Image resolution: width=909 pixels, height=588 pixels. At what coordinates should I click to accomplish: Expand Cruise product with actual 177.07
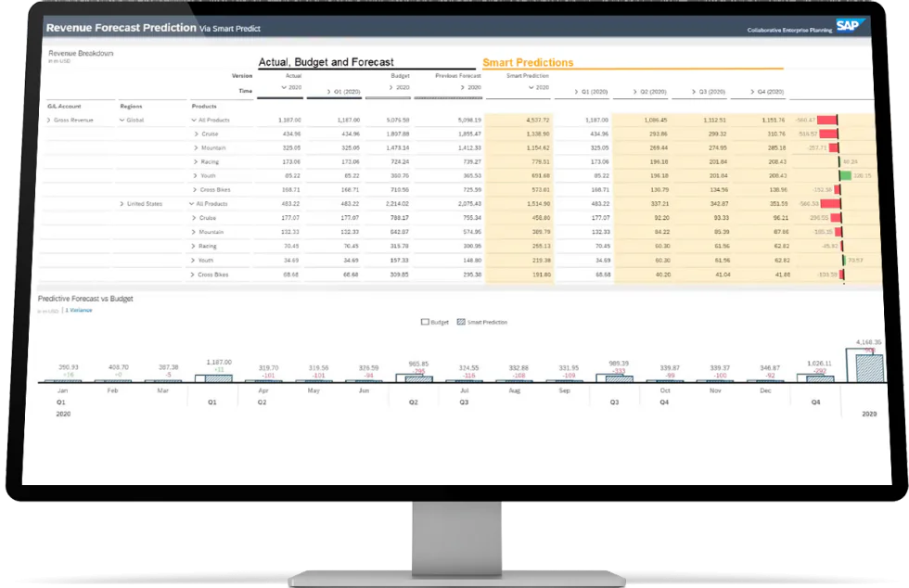click(x=194, y=218)
